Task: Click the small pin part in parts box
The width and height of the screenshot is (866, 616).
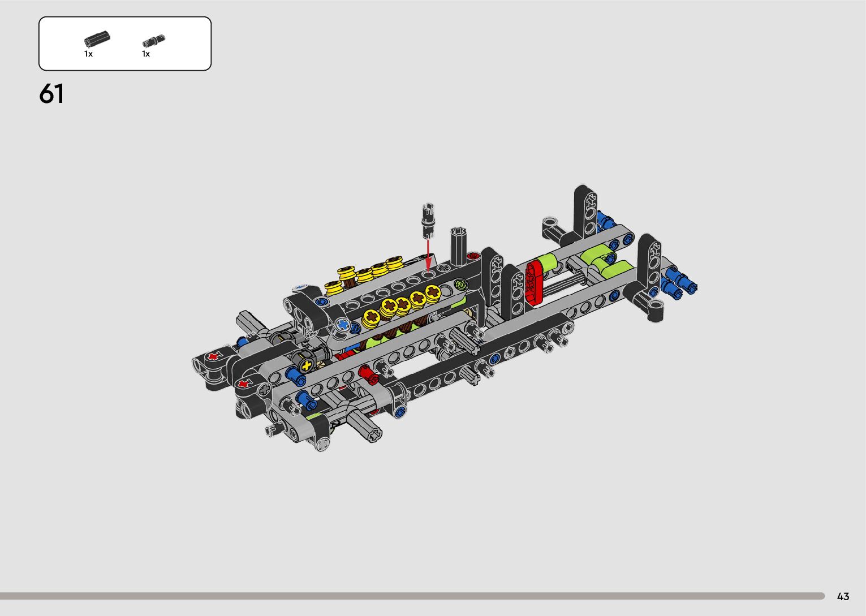Action: pos(153,40)
